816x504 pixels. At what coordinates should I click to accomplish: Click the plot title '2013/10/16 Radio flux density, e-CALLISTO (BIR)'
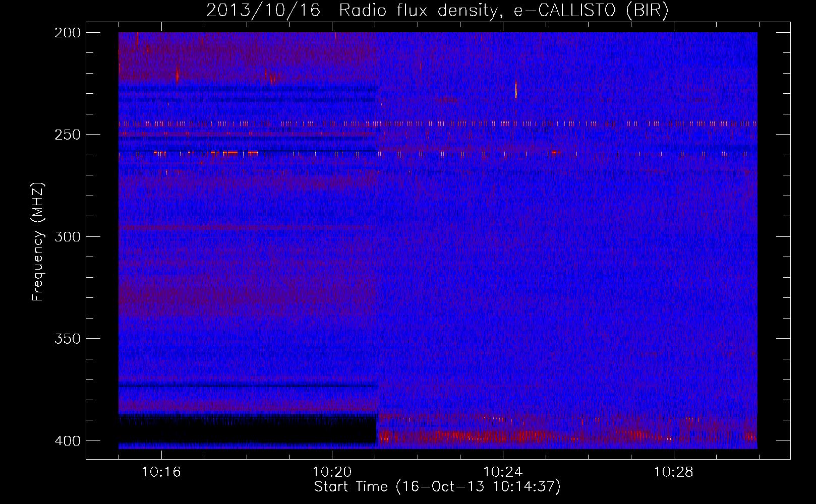pyautogui.click(x=437, y=10)
